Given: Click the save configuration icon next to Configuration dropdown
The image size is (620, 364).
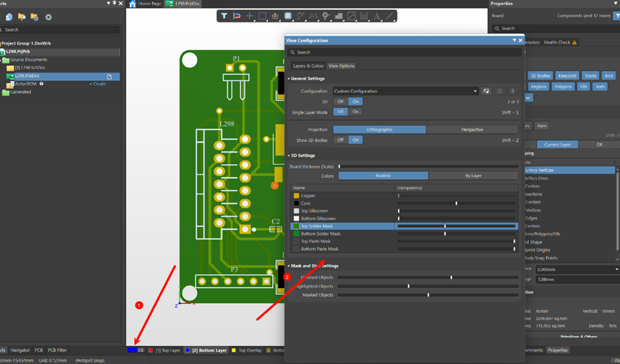Looking at the screenshot, I should pyautogui.click(x=486, y=91).
